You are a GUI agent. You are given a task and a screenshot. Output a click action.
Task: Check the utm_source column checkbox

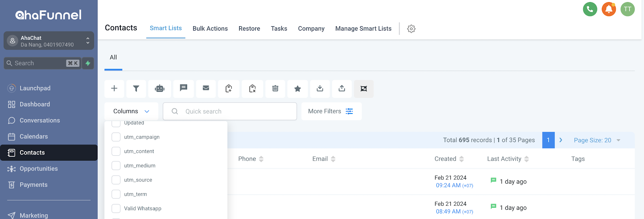(116, 180)
